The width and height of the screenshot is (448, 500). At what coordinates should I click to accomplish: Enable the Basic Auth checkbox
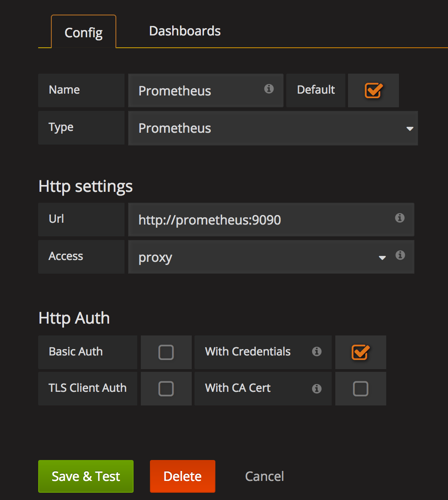(x=166, y=352)
